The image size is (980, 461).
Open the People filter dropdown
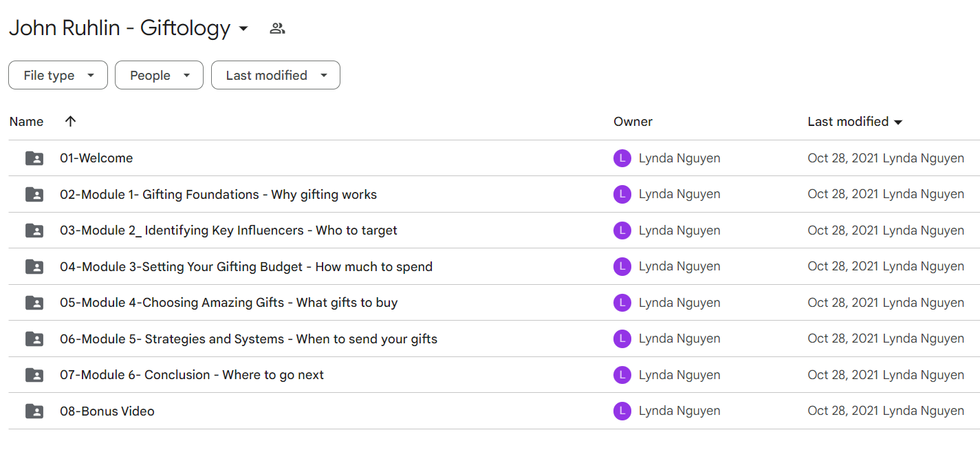point(159,75)
